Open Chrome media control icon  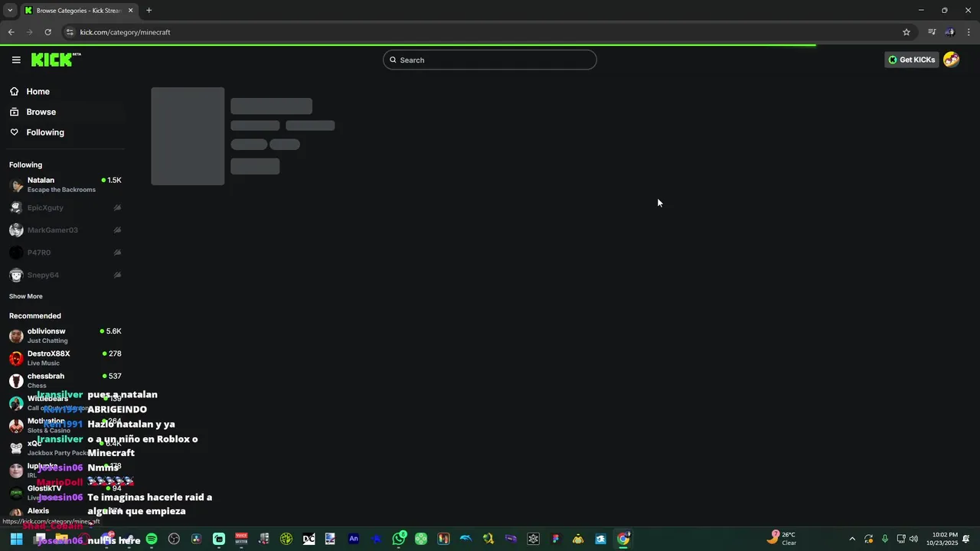tap(932, 32)
